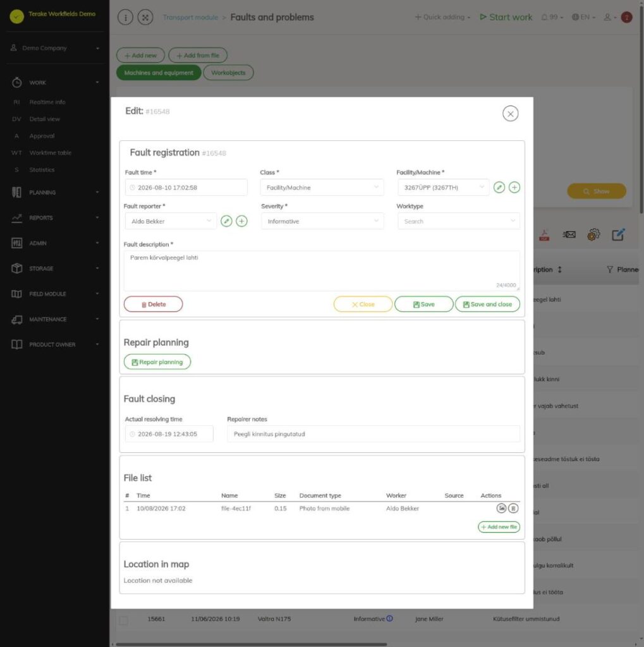
Task: Click the horizontal scrollbar at the bottom
Action: pos(251,644)
